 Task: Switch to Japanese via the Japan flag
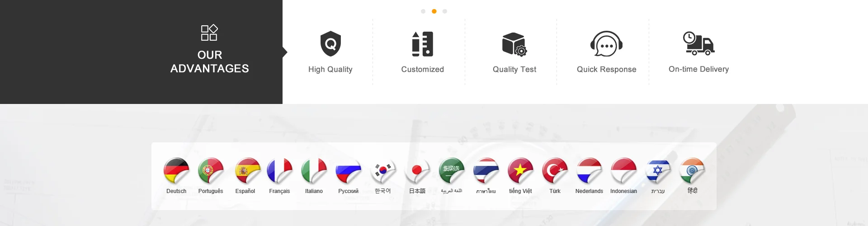(x=417, y=170)
